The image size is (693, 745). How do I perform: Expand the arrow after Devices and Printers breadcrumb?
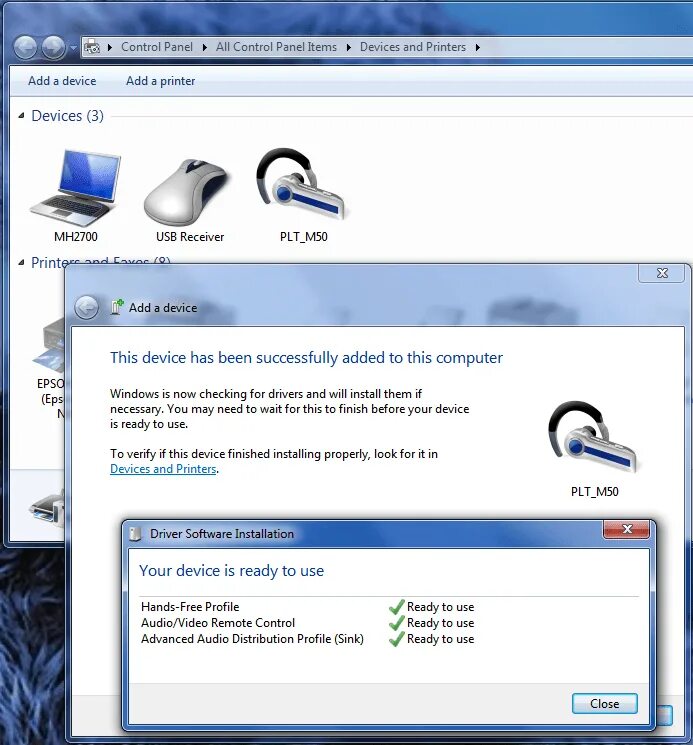(x=478, y=47)
